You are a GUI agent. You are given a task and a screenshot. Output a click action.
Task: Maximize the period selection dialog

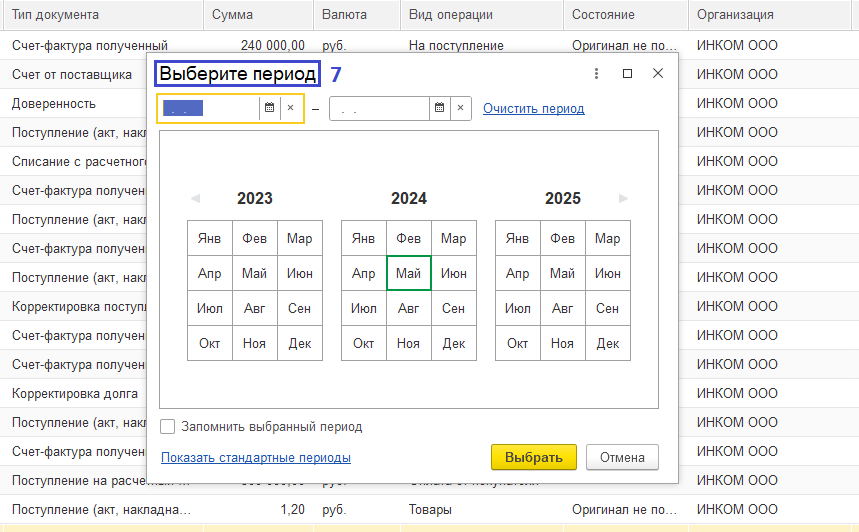click(627, 74)
